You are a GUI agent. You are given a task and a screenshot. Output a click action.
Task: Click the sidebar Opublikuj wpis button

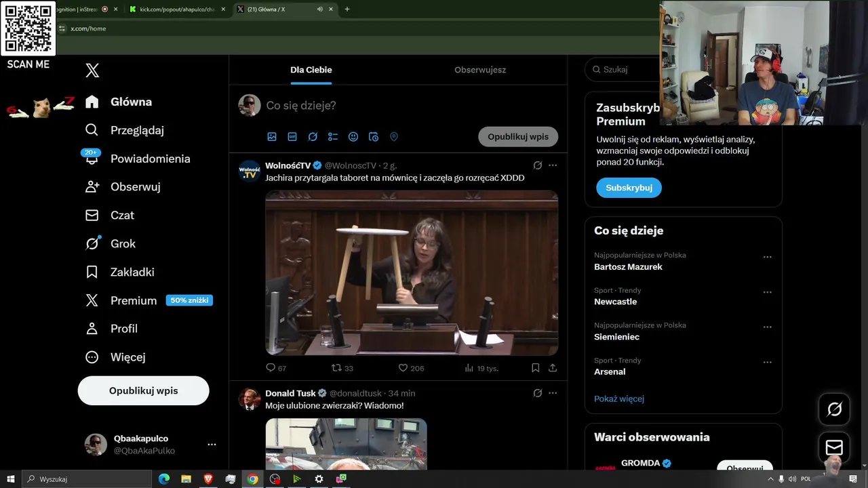coord(143,391)
